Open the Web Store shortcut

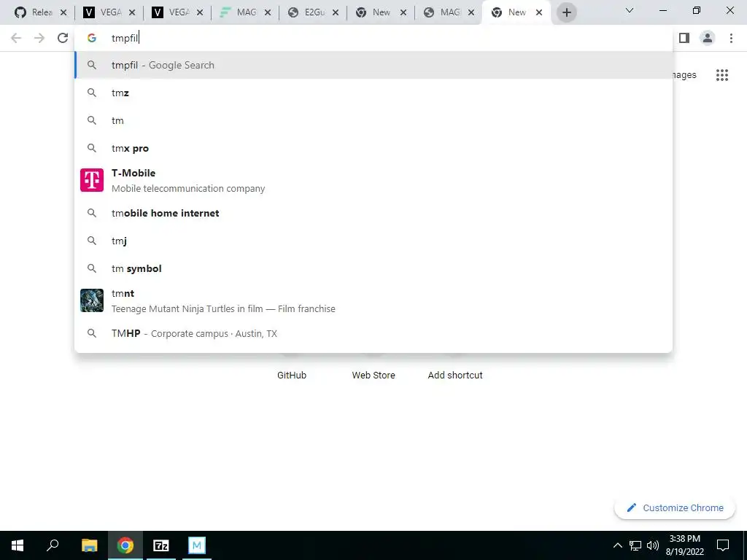(373, 375)
